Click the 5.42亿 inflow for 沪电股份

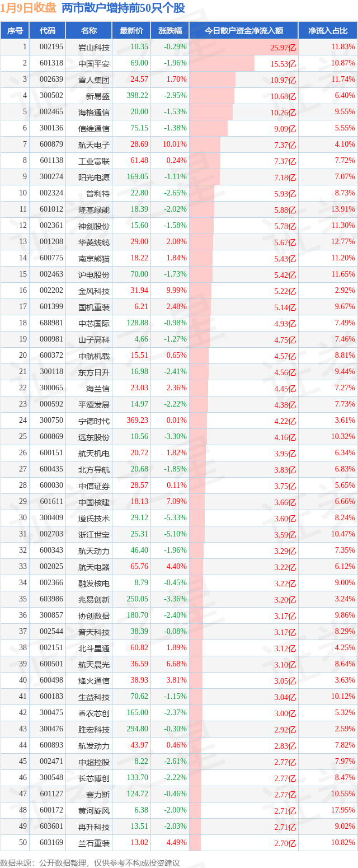(284, 275)
